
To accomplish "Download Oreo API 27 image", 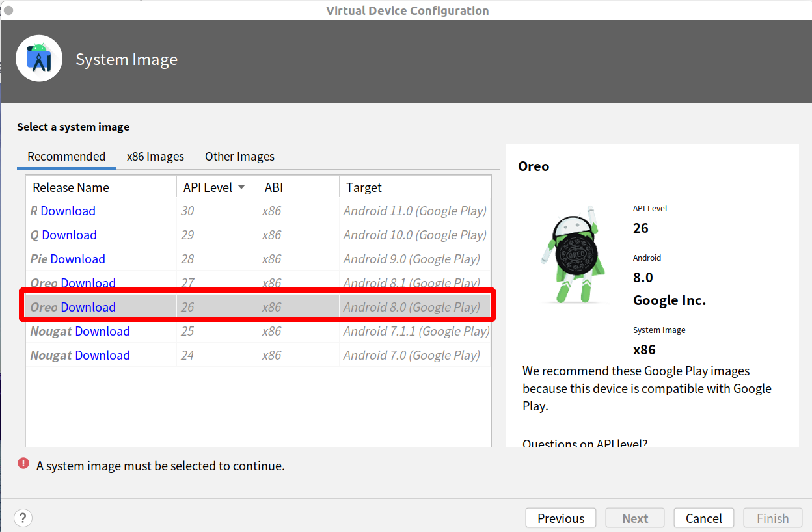I will point(88,283).
